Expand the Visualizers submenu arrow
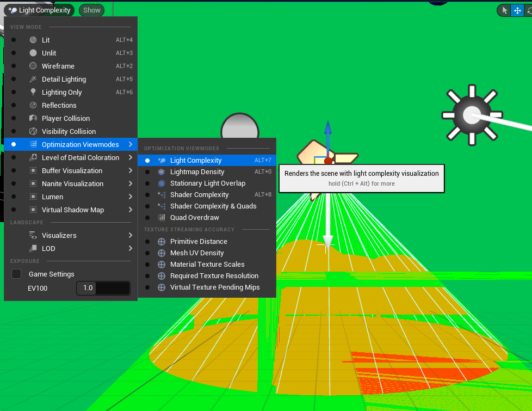 click(x=131, y=235)
